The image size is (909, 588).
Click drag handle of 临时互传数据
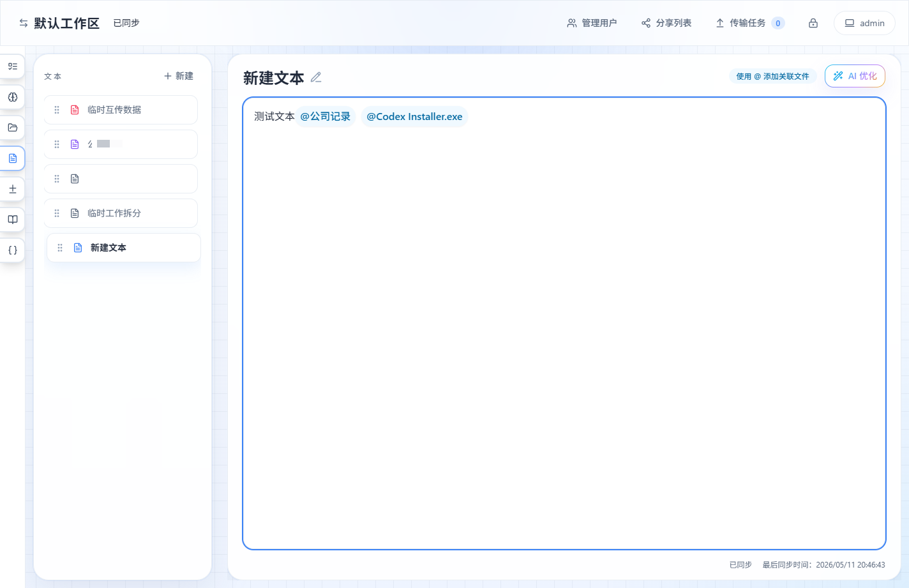[57, 110]
